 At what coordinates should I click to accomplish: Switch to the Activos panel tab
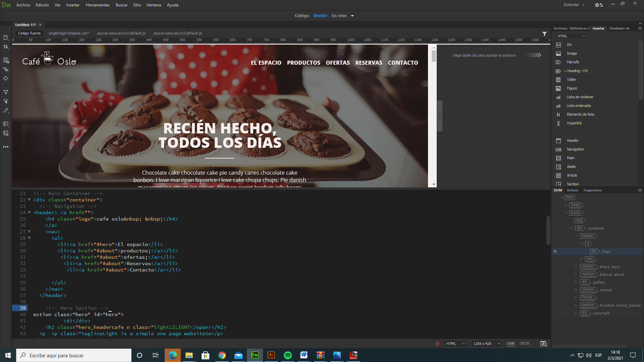pyautogui.click(x=573, y=190)
